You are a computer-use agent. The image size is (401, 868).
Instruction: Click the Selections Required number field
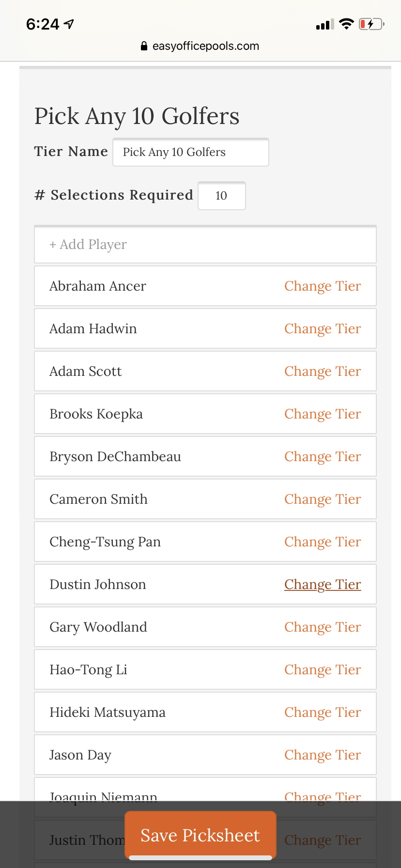coord(222,196)
